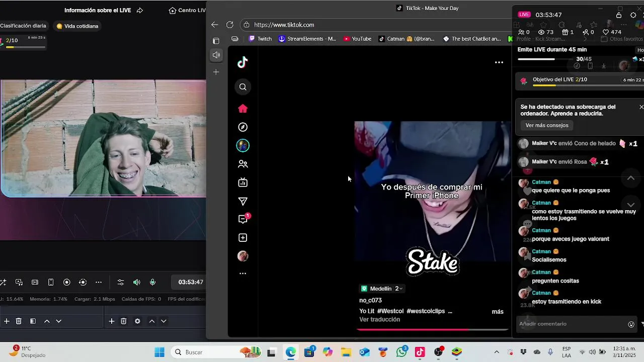Open TikTok search in sidebar

(x=243, y=87)
